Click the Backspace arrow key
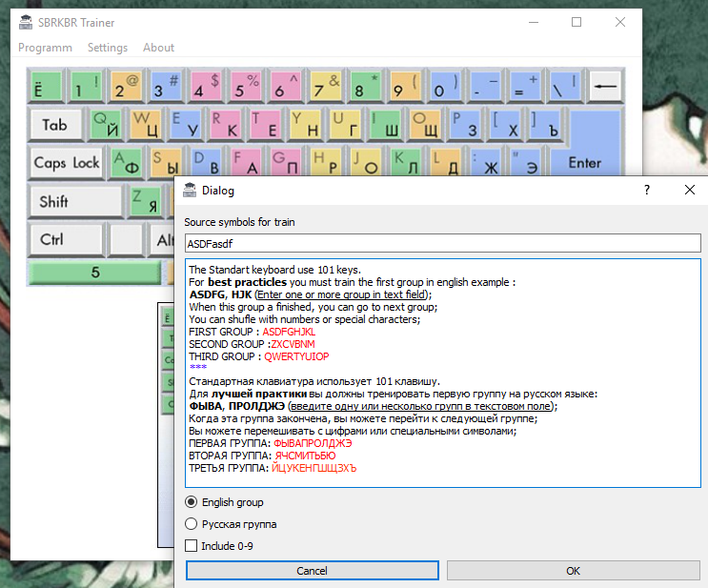 pos(605,86)
